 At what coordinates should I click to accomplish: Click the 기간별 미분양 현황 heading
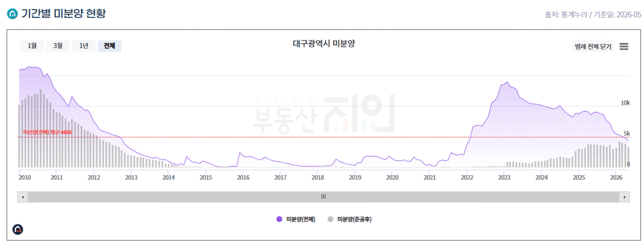click(x=63, y=14)
